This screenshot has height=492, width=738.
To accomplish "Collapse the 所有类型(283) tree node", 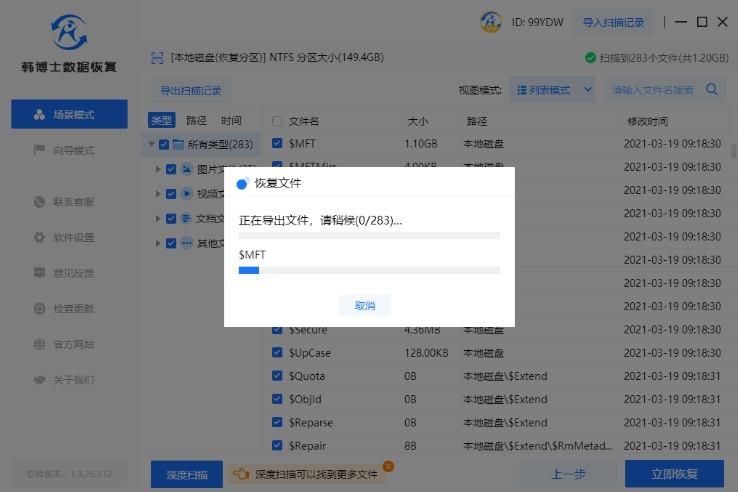I will (x=151, y=144).
